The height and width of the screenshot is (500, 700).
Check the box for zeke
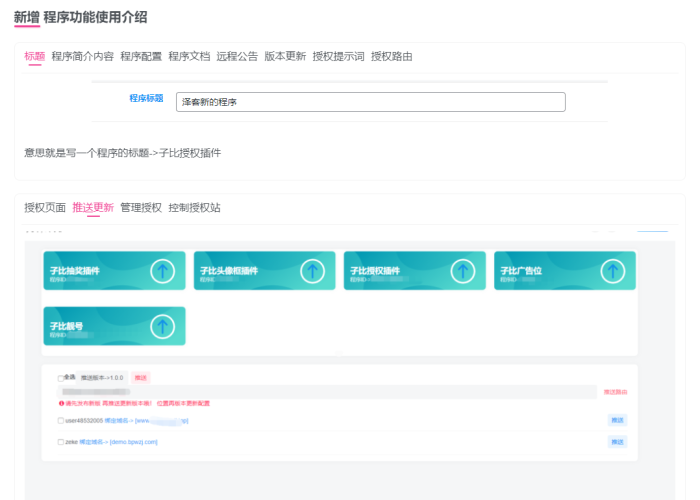coord(61,442)
